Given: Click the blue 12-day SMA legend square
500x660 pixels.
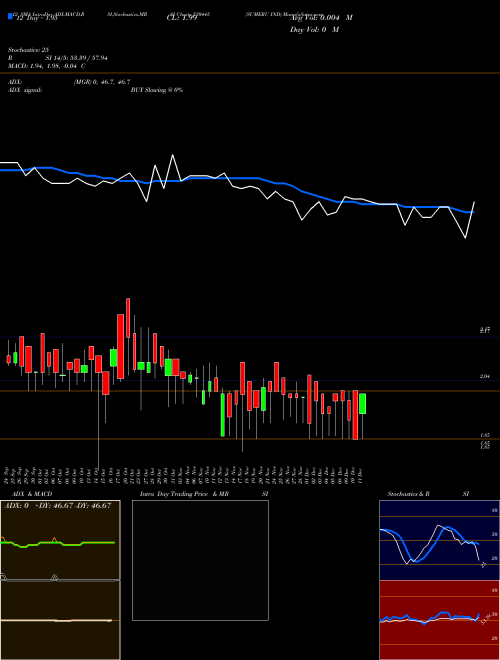Looking at the screenshot, I should pyautogui.click(x=10, y=16).
